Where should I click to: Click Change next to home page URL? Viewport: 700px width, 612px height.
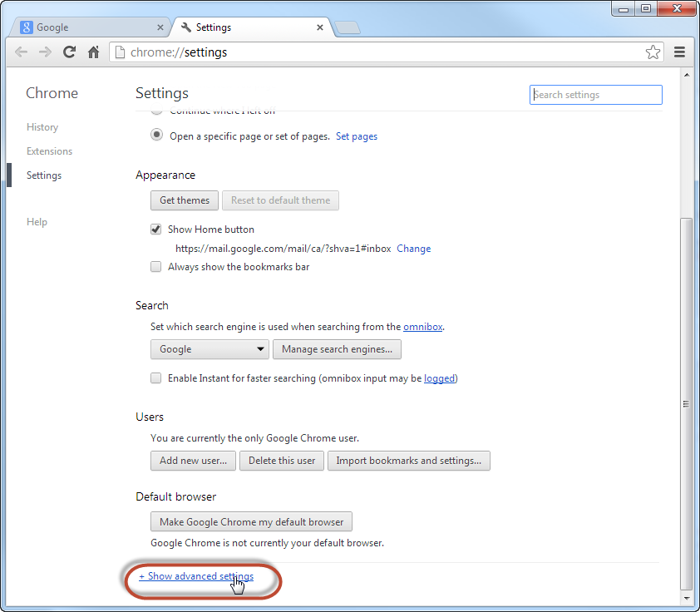click(414, 249)
